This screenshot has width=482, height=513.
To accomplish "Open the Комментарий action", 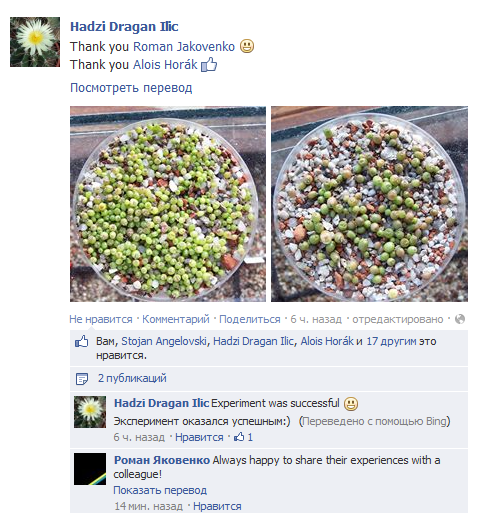I will click(176, 319).
